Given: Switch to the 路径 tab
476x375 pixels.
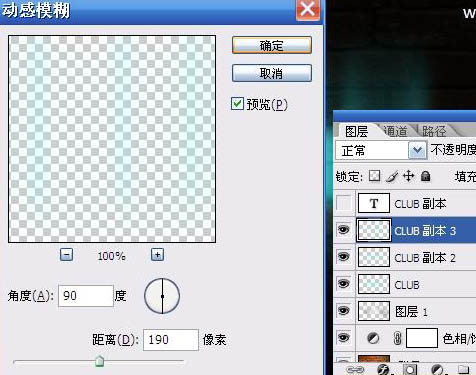Looking at the screenshot, I should tap(434, 131).
